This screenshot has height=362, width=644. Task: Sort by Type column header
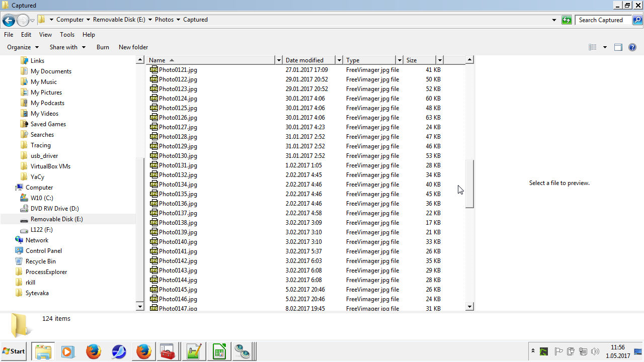tap(370, 60)
